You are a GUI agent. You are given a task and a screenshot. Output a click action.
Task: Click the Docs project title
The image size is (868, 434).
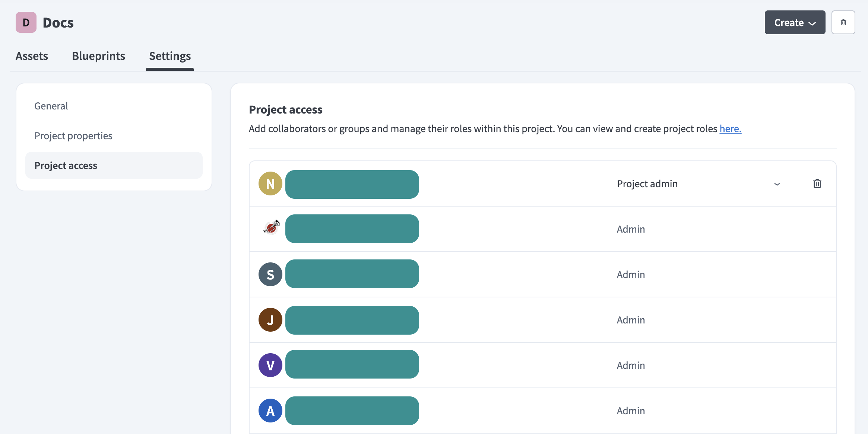(x=58, y=23)
